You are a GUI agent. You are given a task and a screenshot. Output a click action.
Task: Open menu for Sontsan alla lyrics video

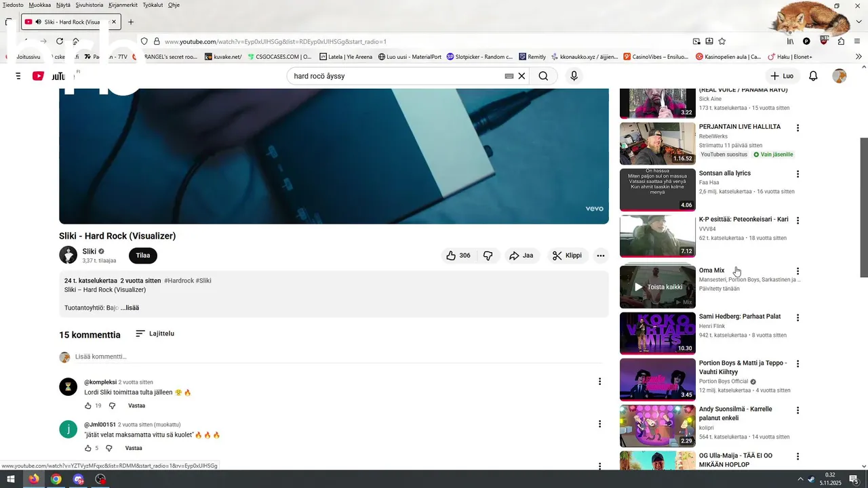tap(797, 174)
